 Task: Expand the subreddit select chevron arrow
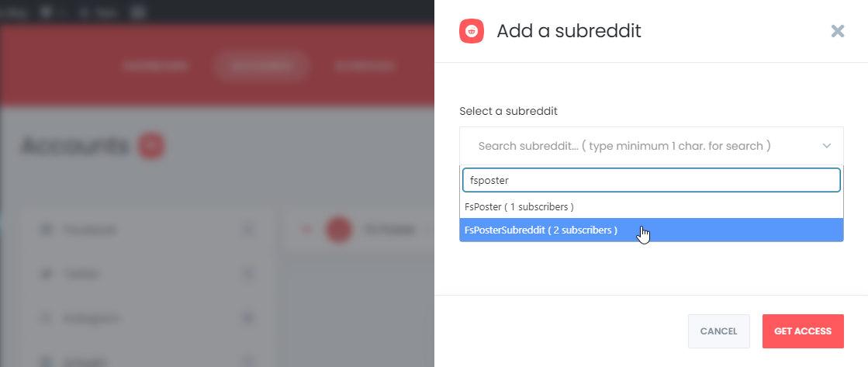coord(826,146)
